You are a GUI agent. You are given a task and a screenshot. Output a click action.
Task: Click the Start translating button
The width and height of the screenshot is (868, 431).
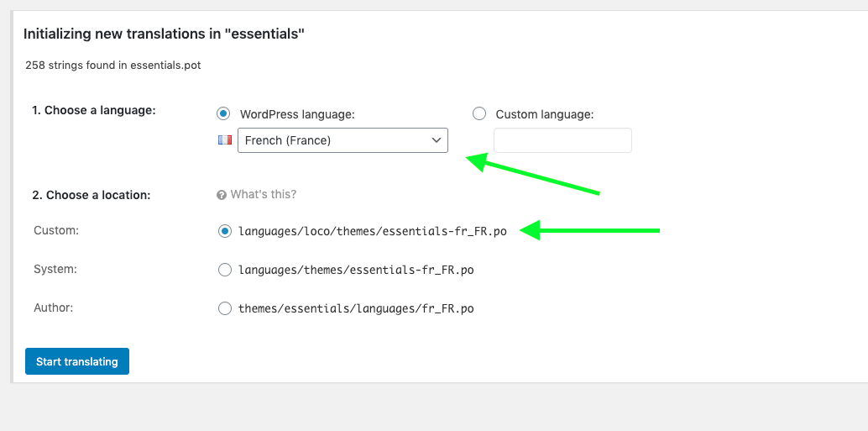click(77, 361)
